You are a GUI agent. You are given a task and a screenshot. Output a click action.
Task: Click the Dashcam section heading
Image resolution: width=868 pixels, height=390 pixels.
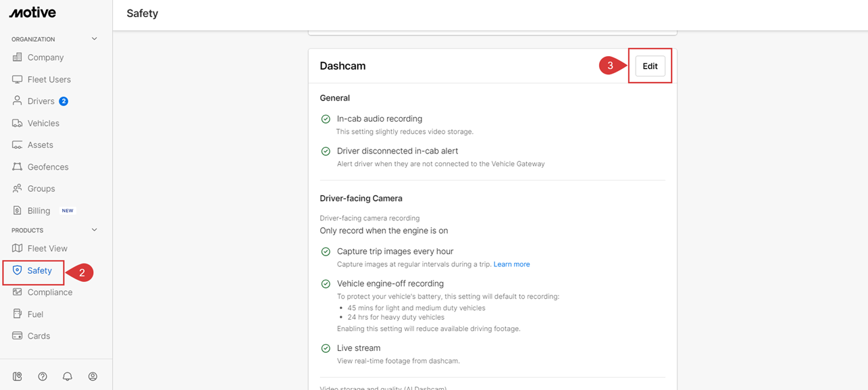click(x=342, y=66)
